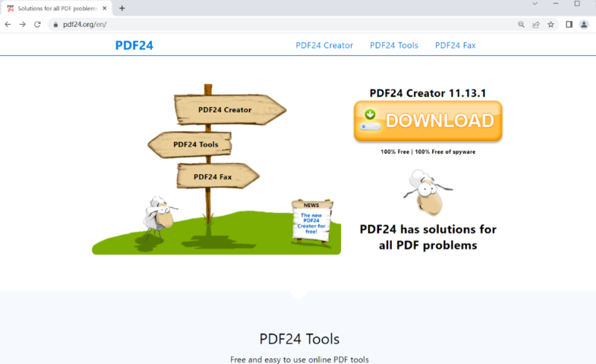
Task: Click the browser back arrow
Action: [8, 25]
